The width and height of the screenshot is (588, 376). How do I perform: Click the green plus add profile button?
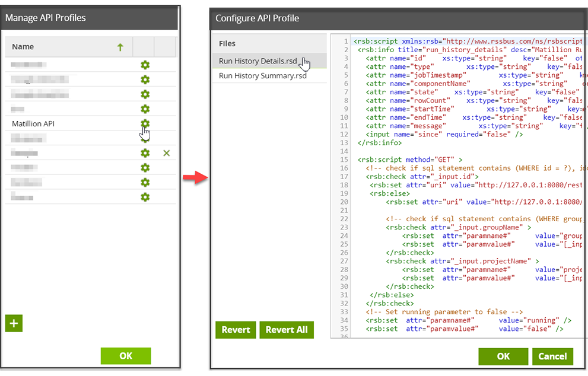[14, 323]
